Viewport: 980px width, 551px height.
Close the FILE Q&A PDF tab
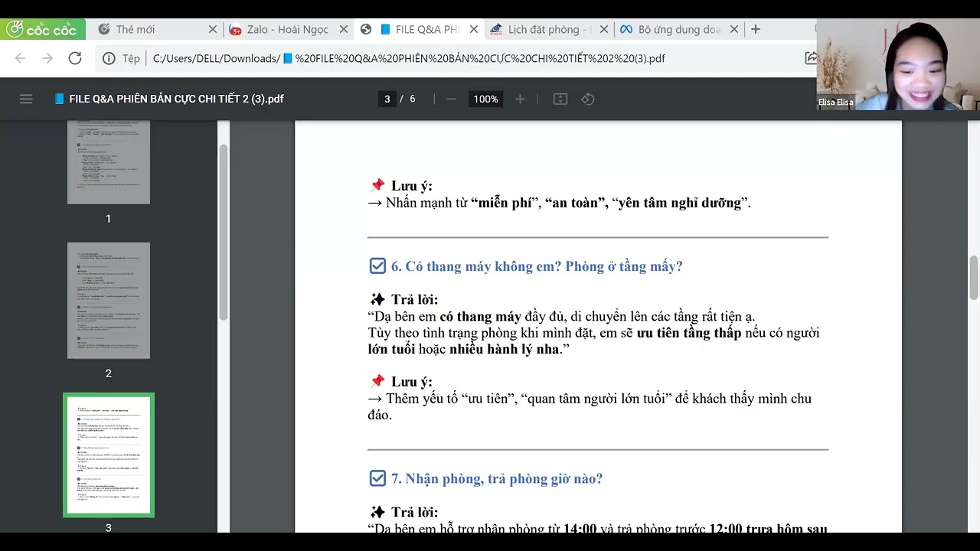point(474,29)
